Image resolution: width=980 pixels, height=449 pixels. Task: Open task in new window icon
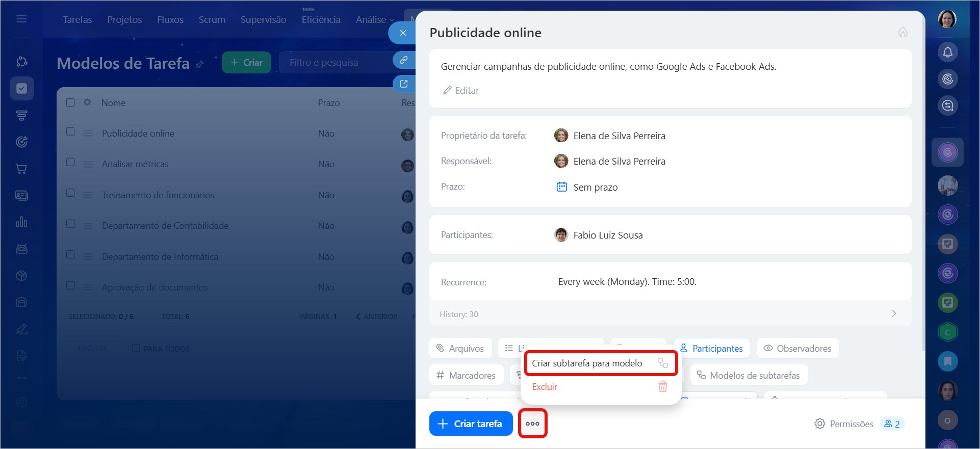click(403, 84)
